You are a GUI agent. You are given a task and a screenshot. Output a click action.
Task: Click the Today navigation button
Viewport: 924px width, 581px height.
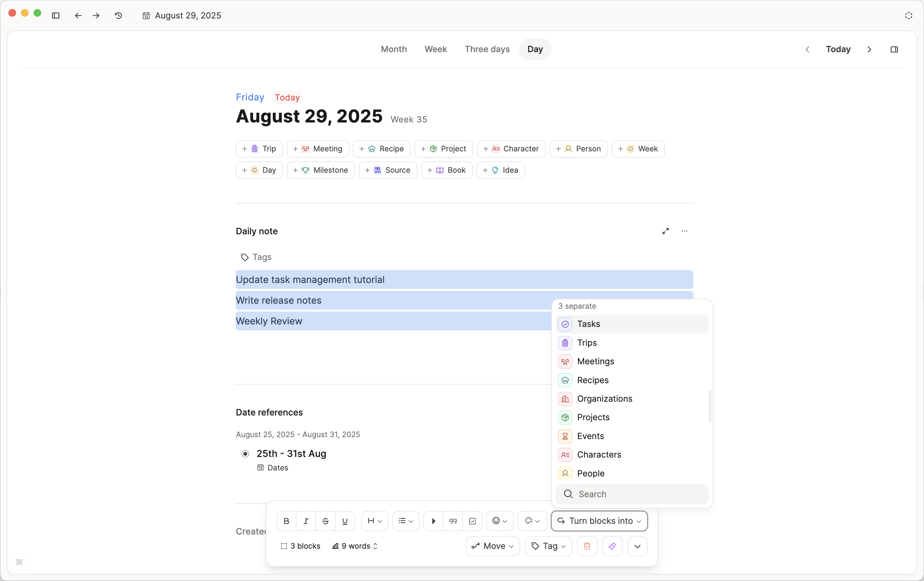pos(838,49)
